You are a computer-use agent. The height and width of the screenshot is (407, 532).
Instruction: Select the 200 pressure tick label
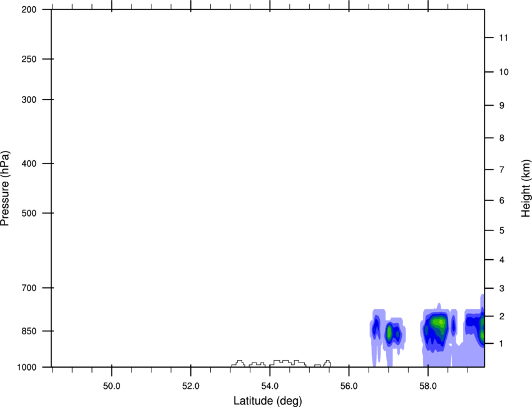(x=29, y=9)
